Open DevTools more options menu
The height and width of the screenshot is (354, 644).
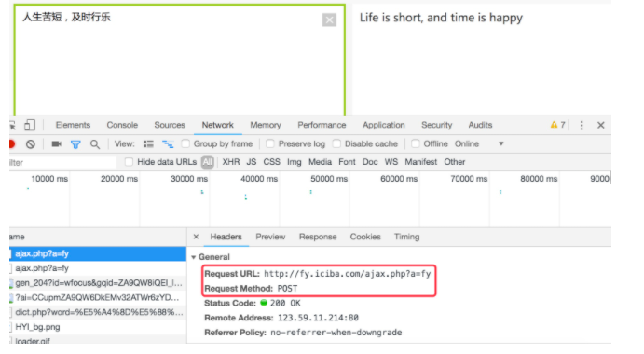pos(582,125)
